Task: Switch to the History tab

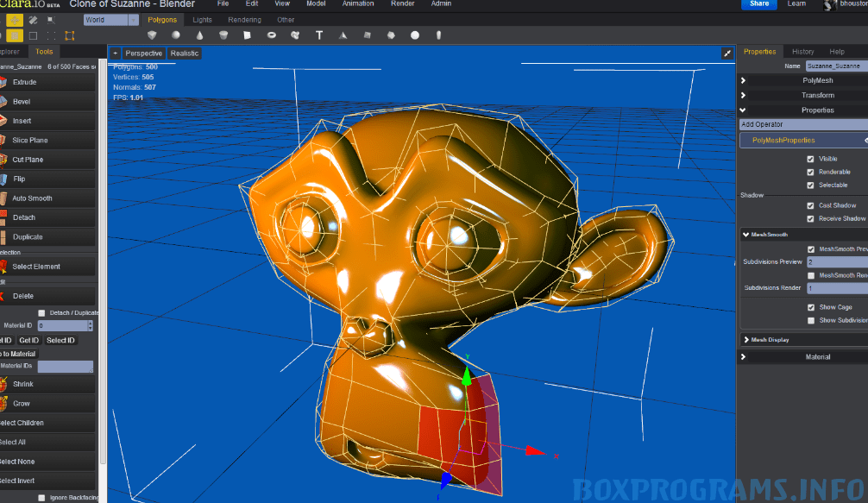Action: click(x=802, y=52)
